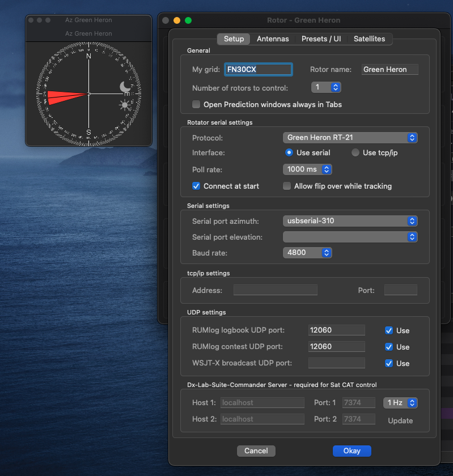Enable Open Prediction windows always in Tabs
This screenshot has height=476, width=453.
click(196, 104)
